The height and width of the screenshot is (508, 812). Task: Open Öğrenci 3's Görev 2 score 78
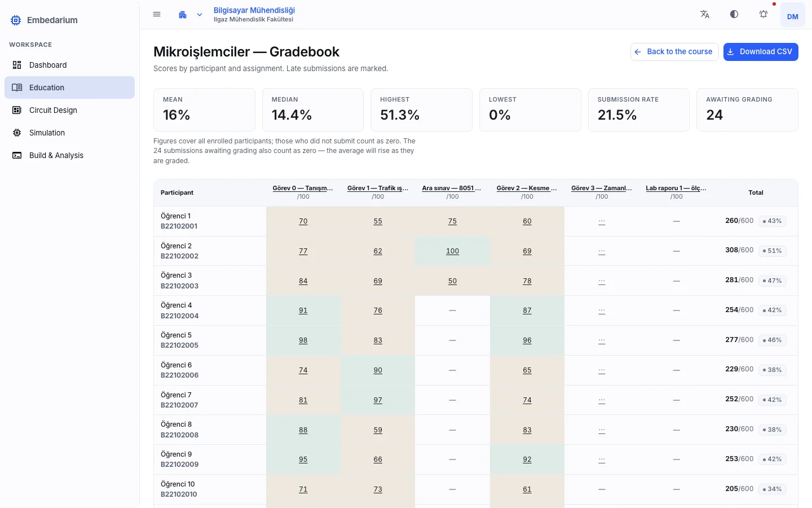527,281
